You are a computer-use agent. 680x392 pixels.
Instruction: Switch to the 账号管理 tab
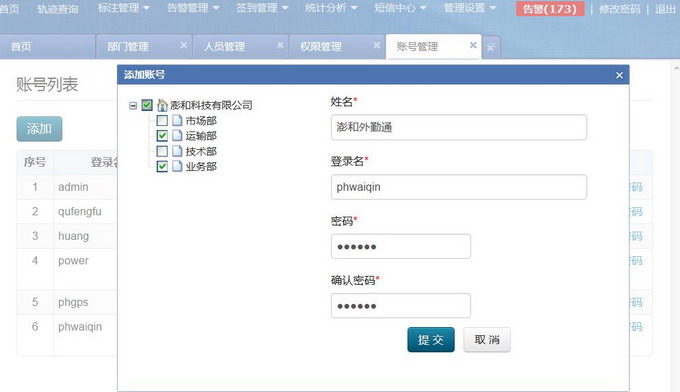pos(434,46)
